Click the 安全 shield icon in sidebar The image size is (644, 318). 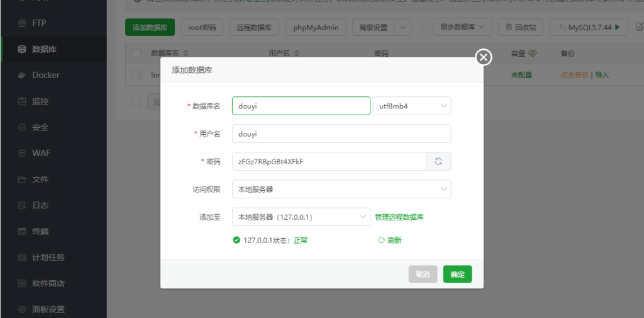pyautogui.click(x=22, y=127)
